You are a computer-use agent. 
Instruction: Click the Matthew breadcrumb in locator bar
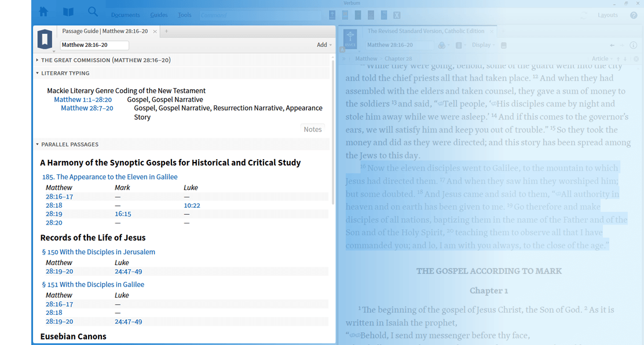coord(366,58)
